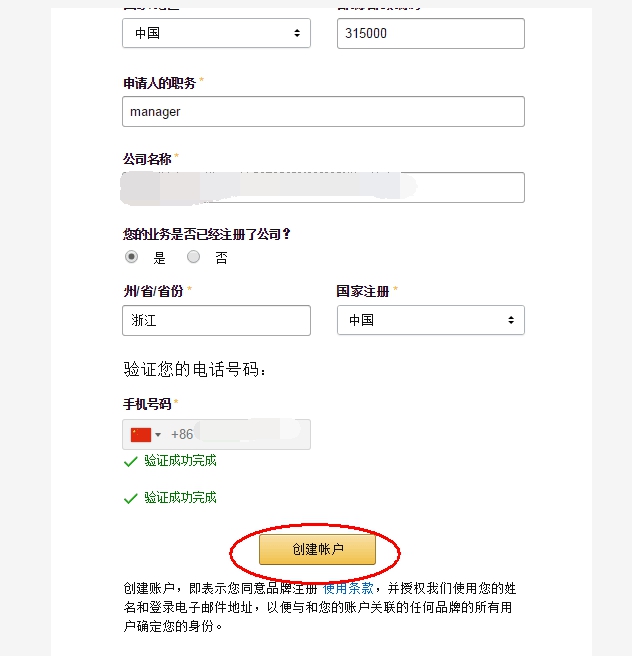The image size is (632, 656).
Task: Click the 公司名称 company name field
Action: coord(323,187)
